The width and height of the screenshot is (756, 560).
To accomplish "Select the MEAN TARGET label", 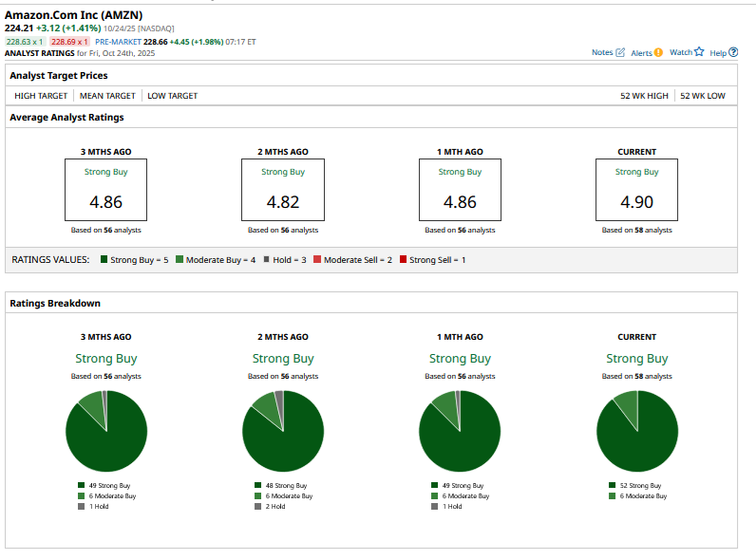I will coord(106,96).
